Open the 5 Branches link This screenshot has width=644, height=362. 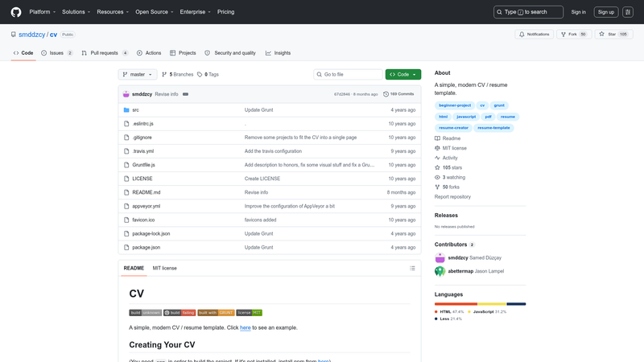[177, 74]
